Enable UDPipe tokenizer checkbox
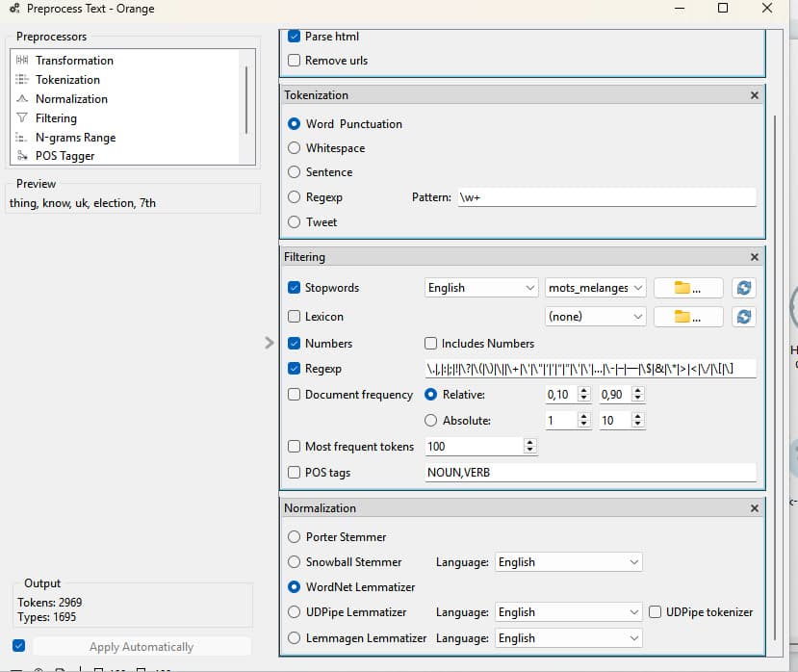 tap(655, 612)
